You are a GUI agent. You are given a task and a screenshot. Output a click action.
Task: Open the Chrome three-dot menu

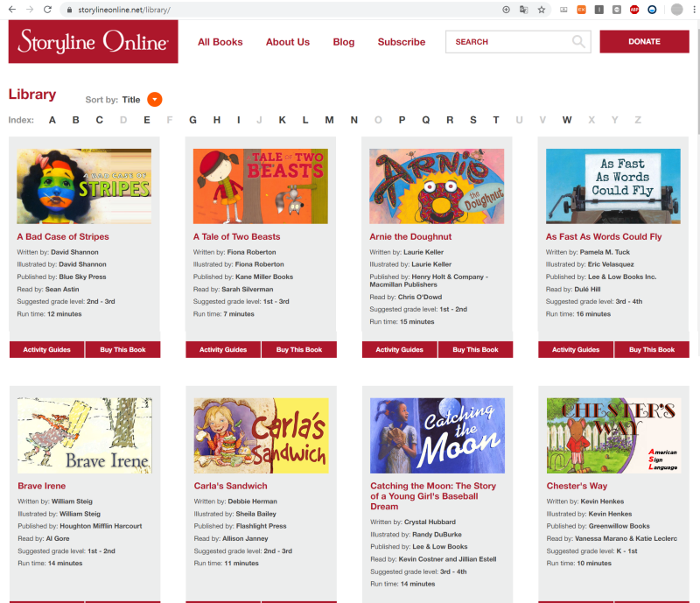(694, 10)
